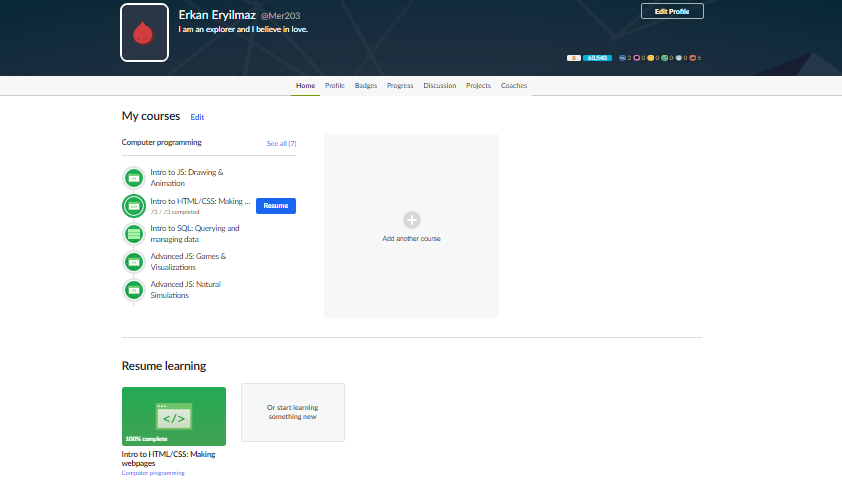Screen dimensions: 842x504
Task: Click the blue Resume button
Action: [x=276, y=206]
